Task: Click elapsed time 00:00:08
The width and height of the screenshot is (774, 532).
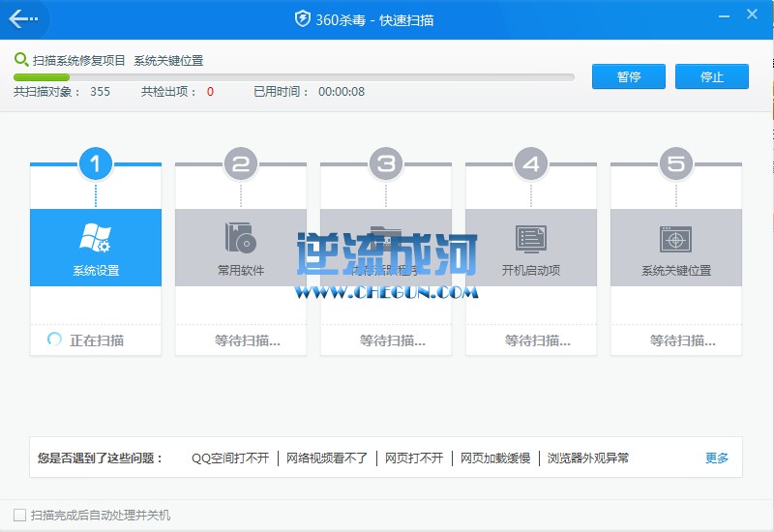Action: coord(342,92)
